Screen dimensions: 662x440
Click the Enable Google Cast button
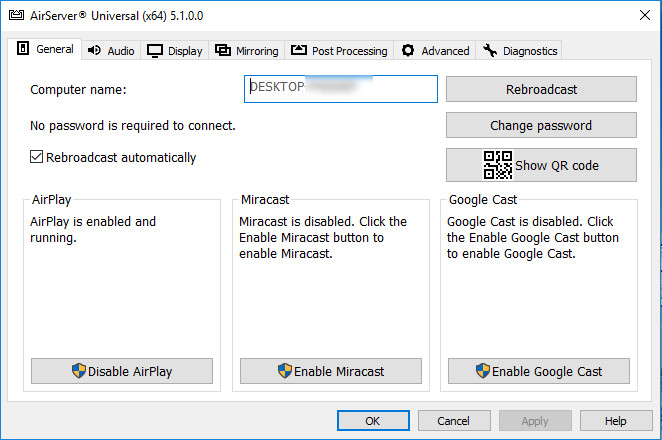click(539, 371)
